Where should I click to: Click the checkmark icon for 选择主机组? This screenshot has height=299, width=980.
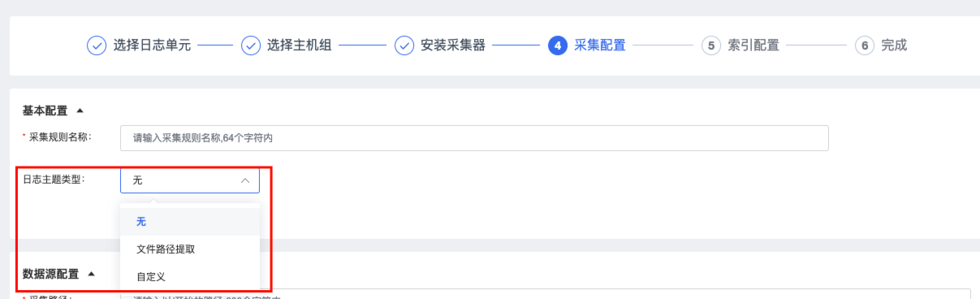tap(251, 45)
